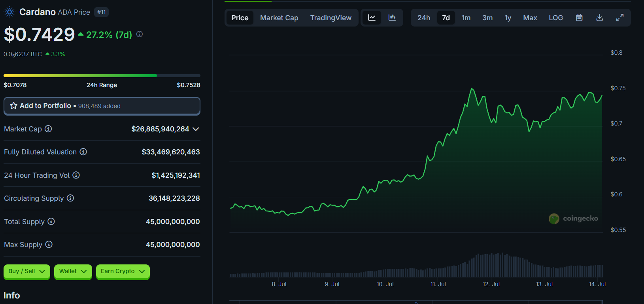Screen dimensions: 644x304
Task: Click the price line near the peak
Action: (x=472, y=89)
